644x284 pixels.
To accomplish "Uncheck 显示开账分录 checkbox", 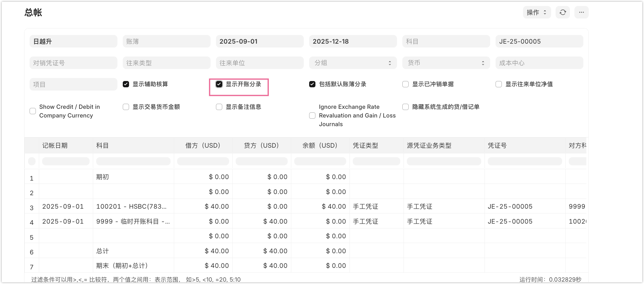I will 219,84.
